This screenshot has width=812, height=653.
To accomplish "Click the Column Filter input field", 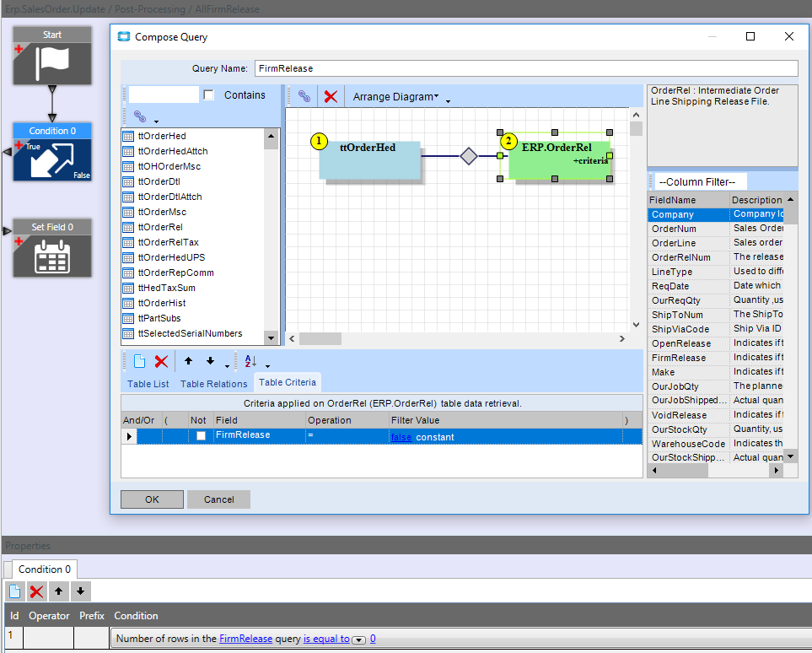I will (x=702, y=182).
